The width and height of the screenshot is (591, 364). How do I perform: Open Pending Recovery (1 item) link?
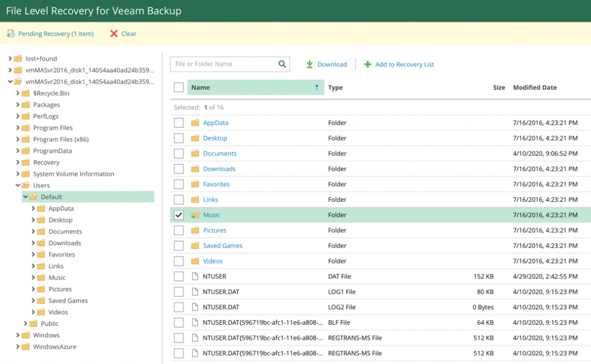click(56, 33)
